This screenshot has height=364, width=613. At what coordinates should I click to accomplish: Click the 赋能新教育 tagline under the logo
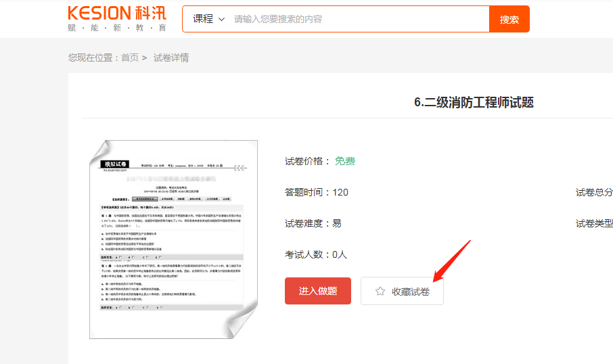116,28
